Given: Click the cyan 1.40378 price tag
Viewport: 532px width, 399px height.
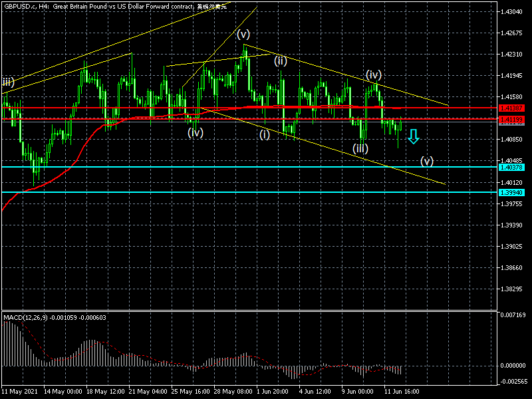Looking at the screenshot, I should (x=513, y=167).
